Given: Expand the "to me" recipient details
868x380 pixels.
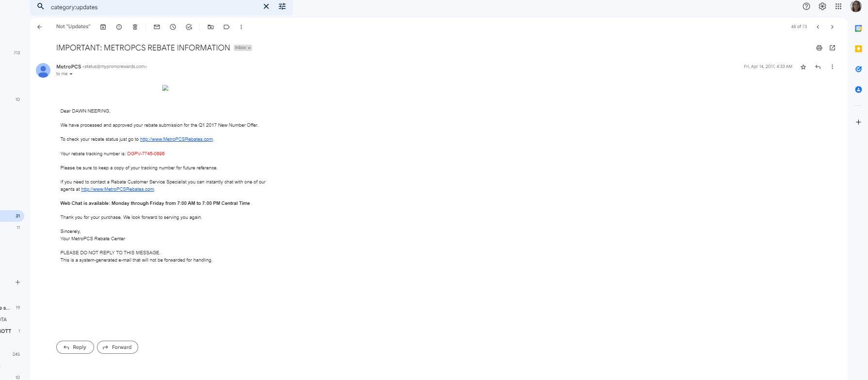Looking at the screenshot, I should (71, 74).
